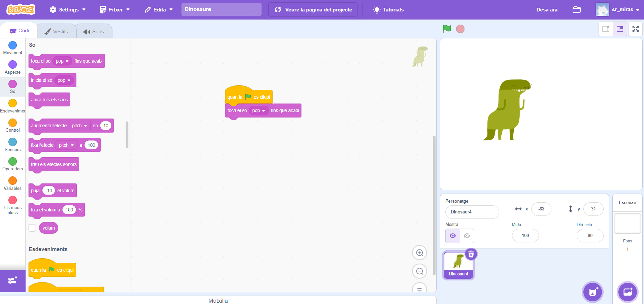Open pitch dropdown in augmenta l'efecte block
The height and width of the screenshot is (304, 644).
click(79, 126)
